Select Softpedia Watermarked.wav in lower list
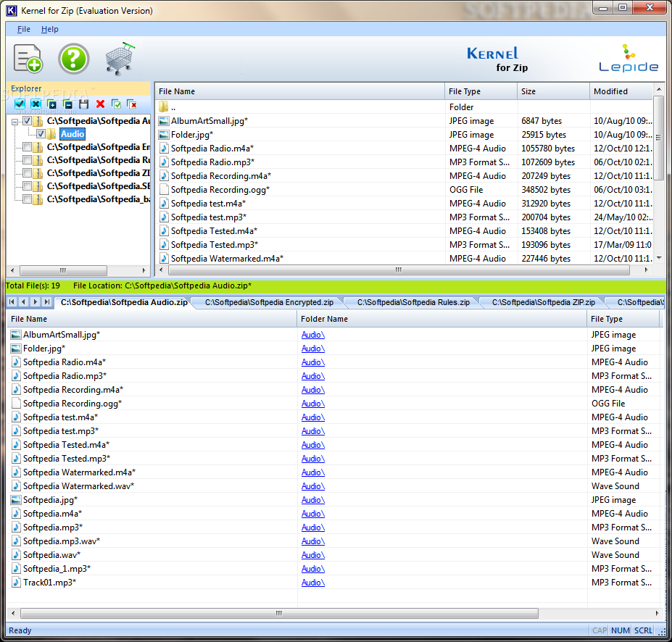The width and height of the screenshot is (672, 642). point(78,486)
